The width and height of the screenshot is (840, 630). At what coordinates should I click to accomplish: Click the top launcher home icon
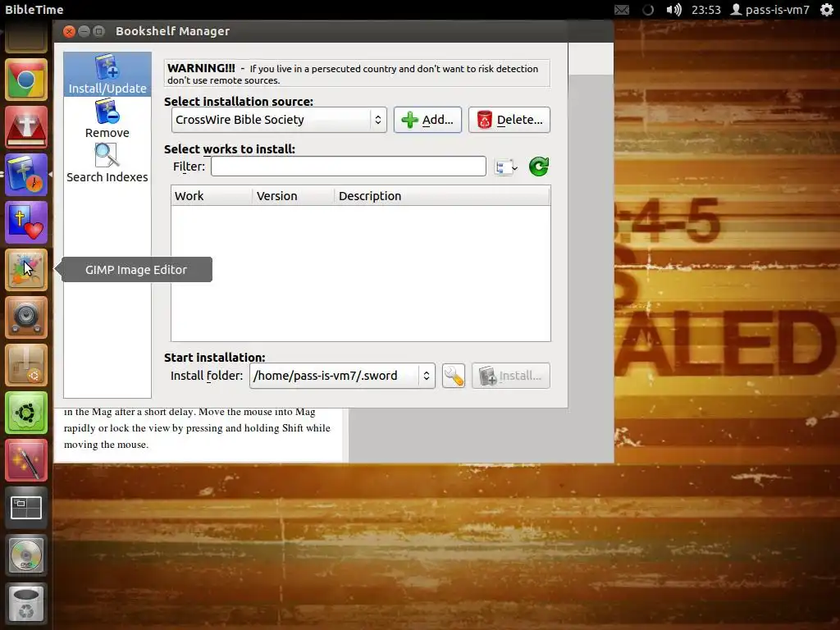coord(25,36)
